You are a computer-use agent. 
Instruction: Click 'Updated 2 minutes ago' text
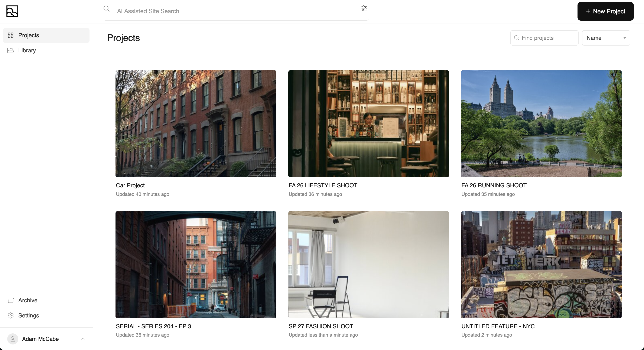(487, 335)
